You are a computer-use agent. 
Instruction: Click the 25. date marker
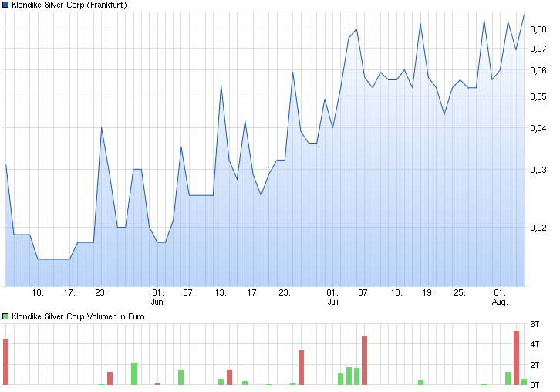coord(460,292)
